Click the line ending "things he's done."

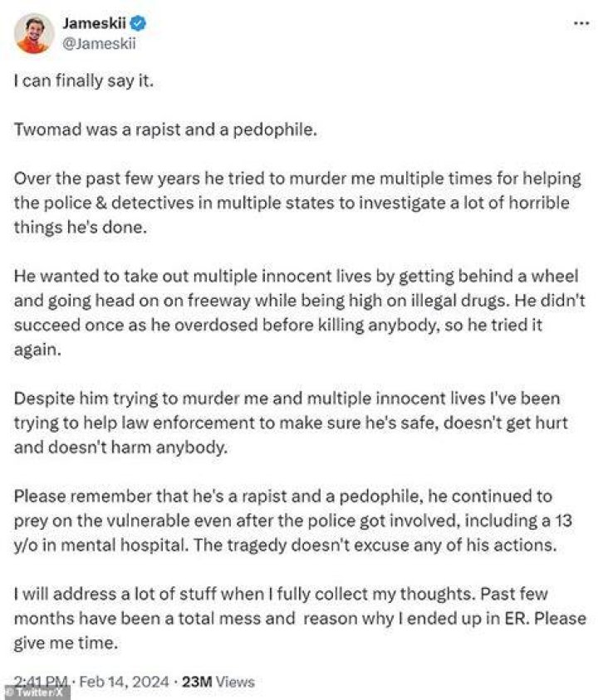point(81,228)
